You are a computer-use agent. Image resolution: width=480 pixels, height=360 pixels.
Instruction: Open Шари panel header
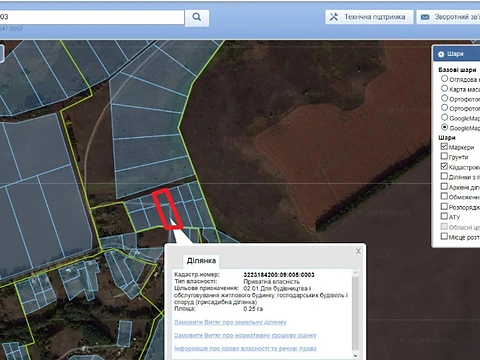pyautogui.click(x=456, y=54)
